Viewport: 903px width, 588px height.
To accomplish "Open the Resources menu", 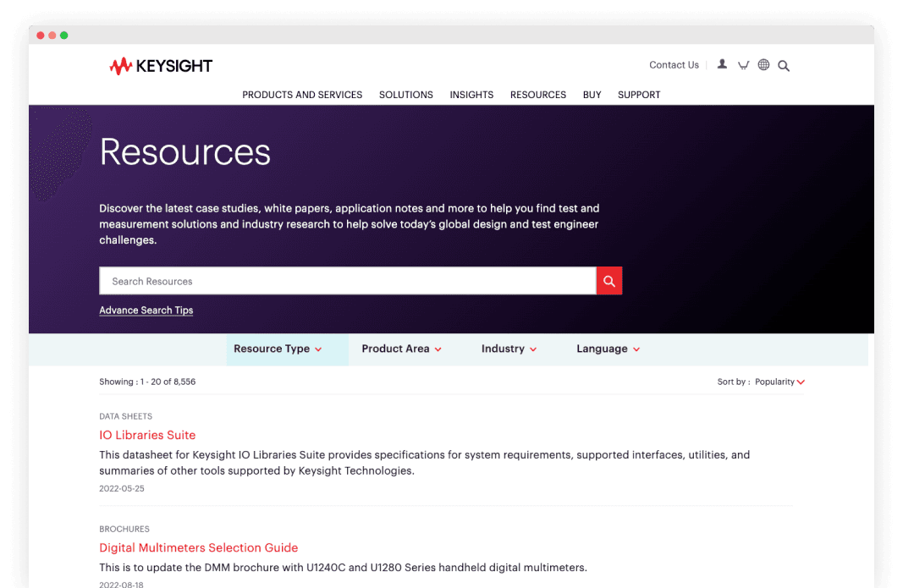I will [538, 95].
